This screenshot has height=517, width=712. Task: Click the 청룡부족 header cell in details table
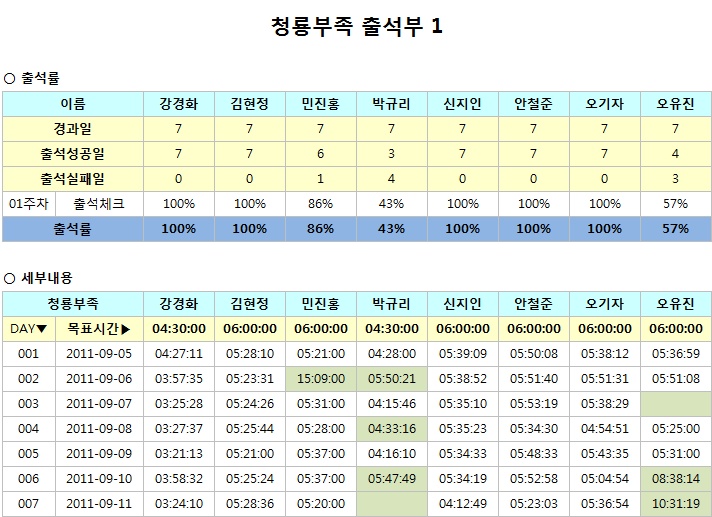pos(73,304)
